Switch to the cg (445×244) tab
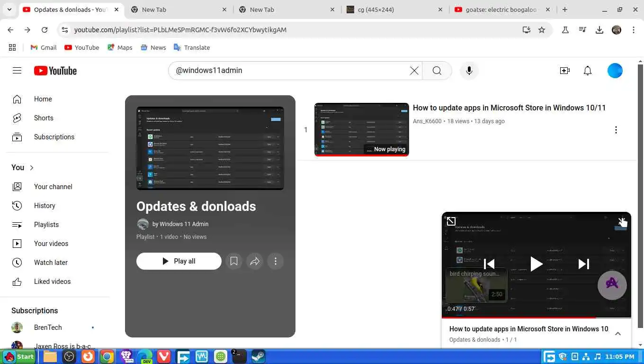 pos(395,9)
